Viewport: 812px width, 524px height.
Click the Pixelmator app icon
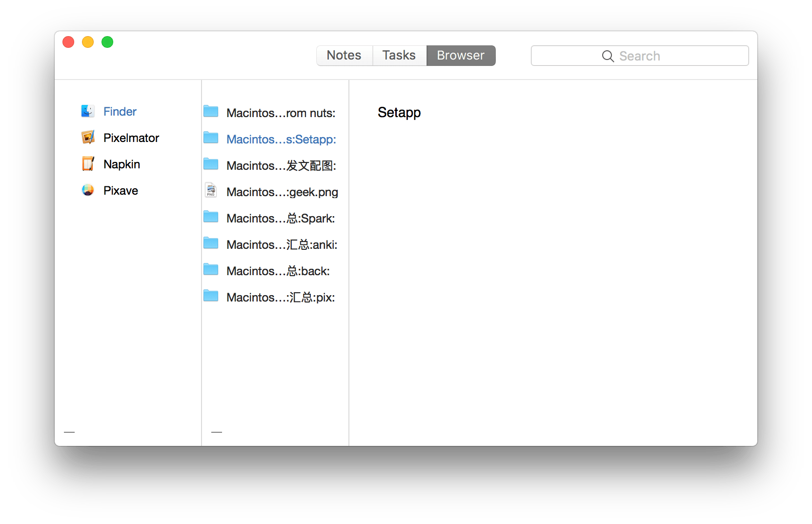click(x=88, y=138)
